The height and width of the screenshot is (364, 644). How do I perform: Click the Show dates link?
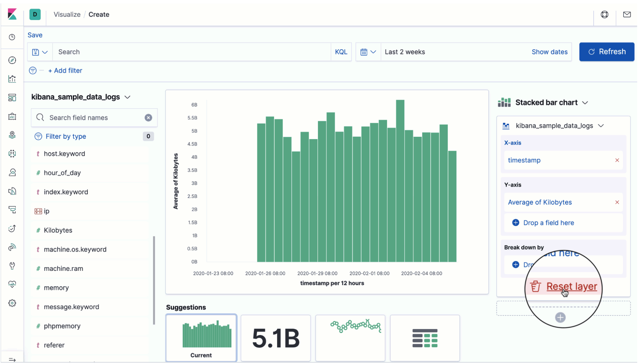coord(549,52)
